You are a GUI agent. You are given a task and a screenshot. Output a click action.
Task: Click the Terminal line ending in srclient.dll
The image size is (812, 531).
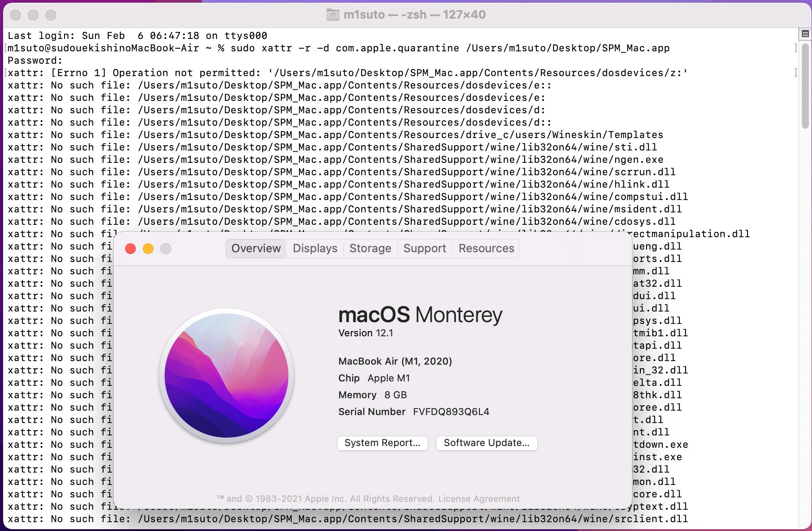click(348, 519)
